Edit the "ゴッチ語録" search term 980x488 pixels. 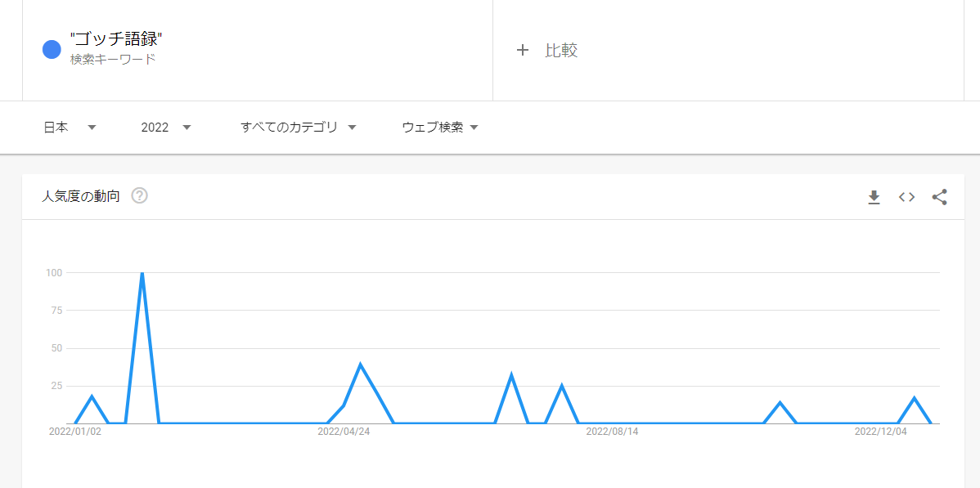tap(117, 41)
